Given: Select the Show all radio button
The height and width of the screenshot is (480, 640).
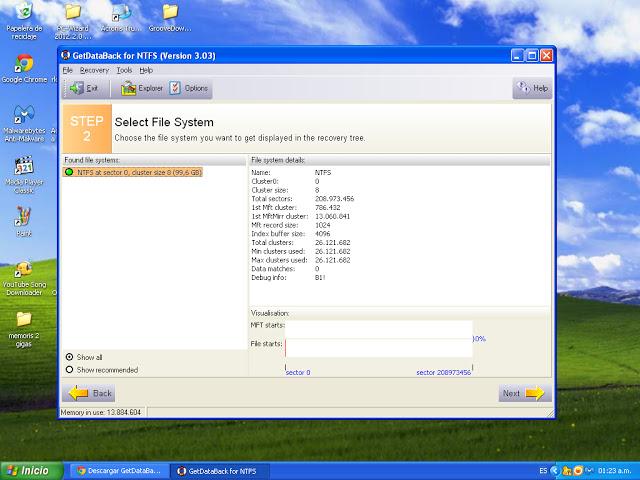Looking at the screenshot, I should (x=69, y=357).
